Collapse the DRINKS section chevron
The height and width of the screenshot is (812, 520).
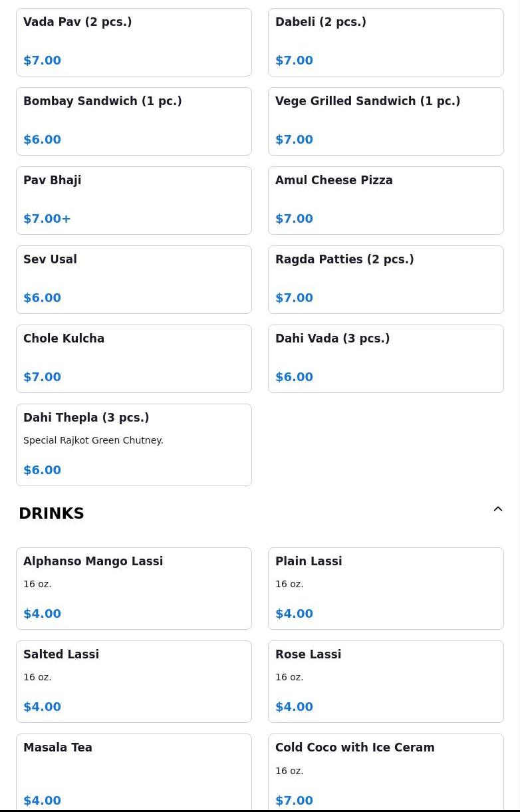[x=498, y=509]
